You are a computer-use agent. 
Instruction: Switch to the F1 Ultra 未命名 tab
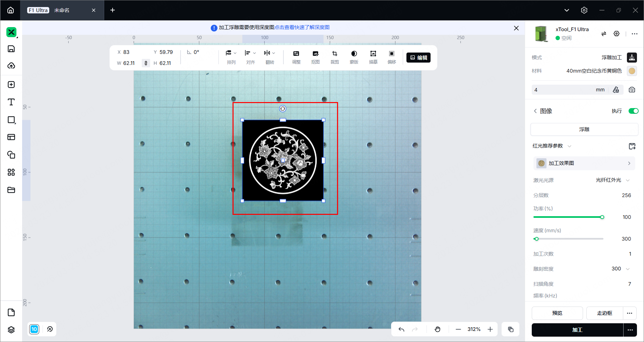[62, 10]
